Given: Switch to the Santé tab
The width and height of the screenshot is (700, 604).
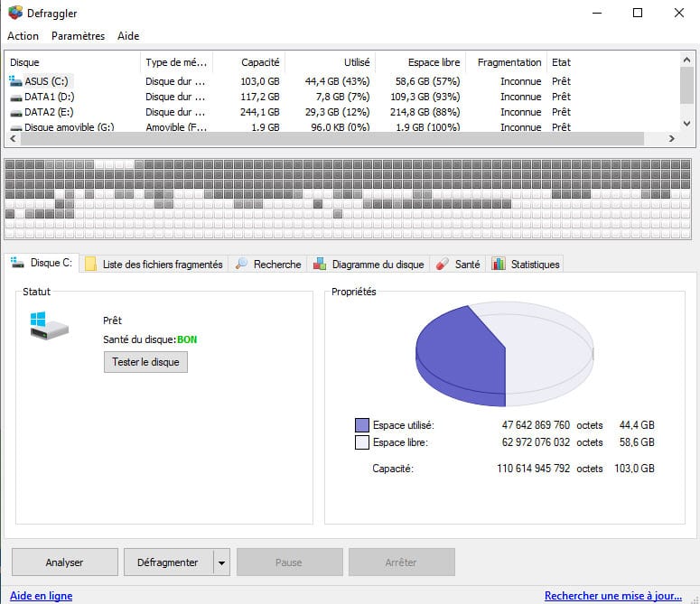Looking at the screenshot, I should (458, 265).
